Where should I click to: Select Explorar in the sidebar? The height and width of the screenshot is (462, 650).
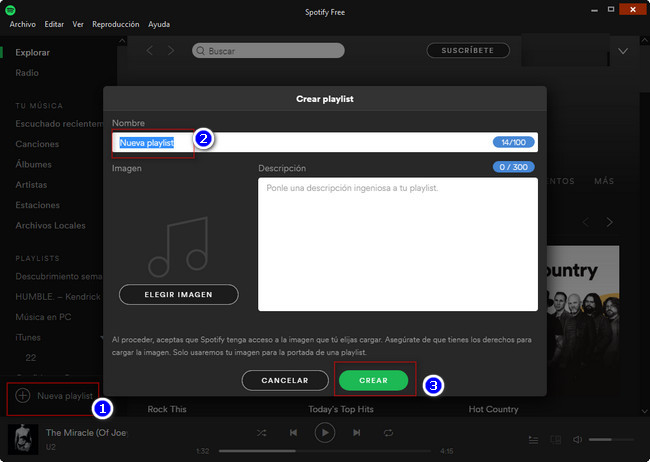point(32,53)
